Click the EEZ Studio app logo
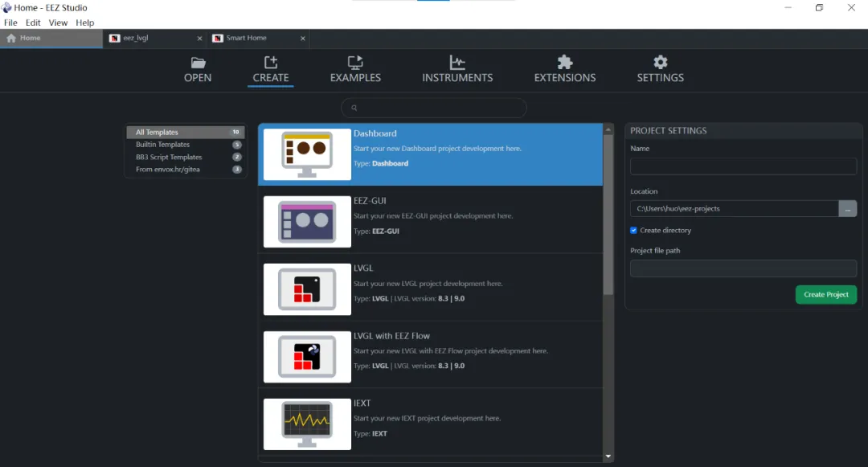 tap(6, 8)
